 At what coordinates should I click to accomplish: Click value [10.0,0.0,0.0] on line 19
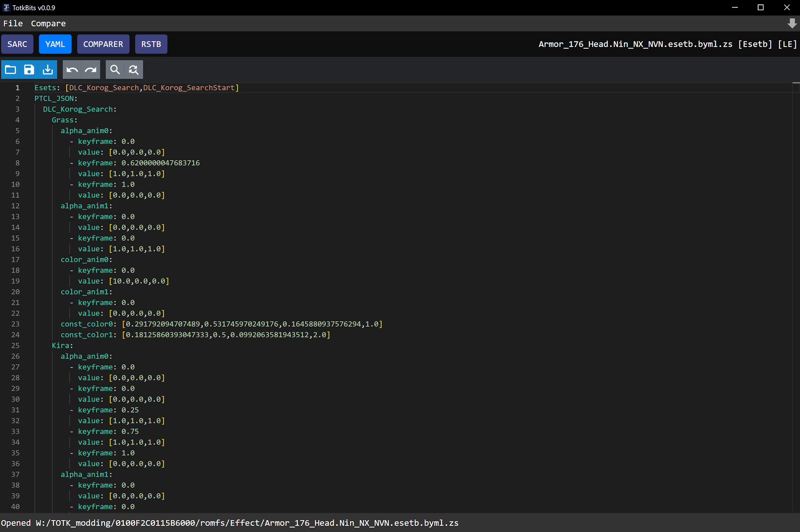coord(139,281)
